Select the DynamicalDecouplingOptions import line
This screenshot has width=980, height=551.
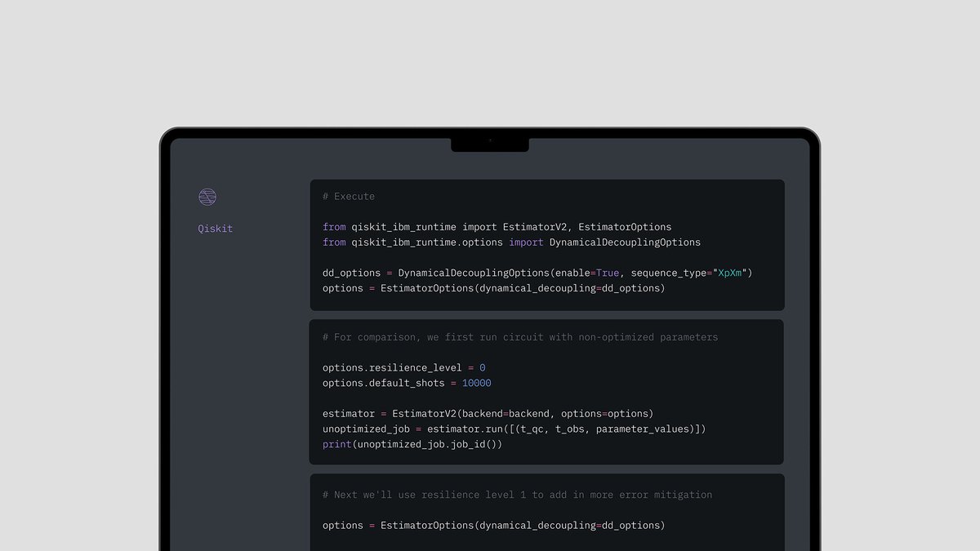(511, 242)
